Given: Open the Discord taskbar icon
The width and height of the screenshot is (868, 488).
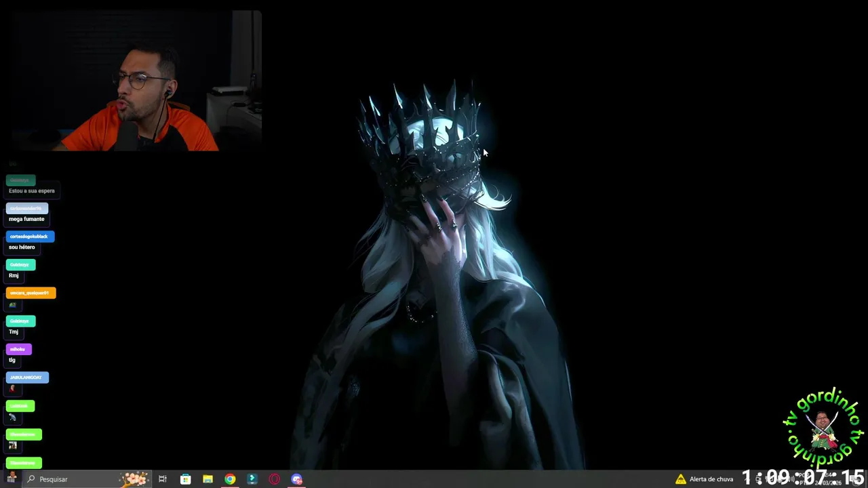Looking at the screenshot, I should coord(297,479).
